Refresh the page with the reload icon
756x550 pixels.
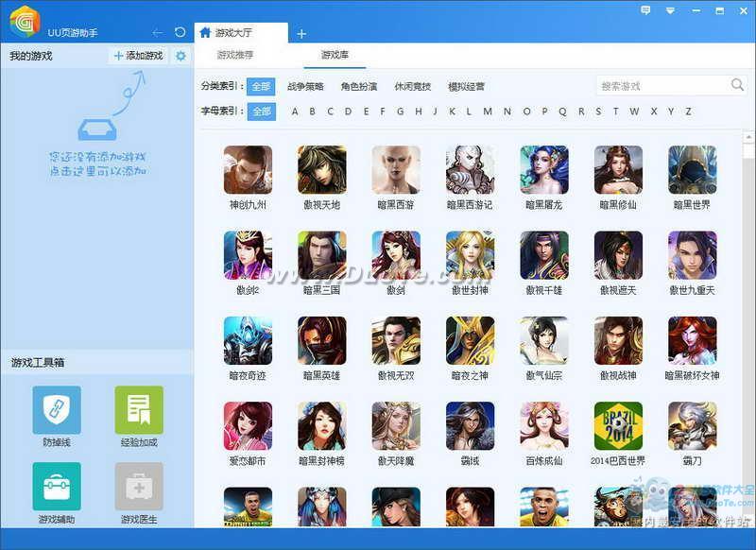(180, 32)
